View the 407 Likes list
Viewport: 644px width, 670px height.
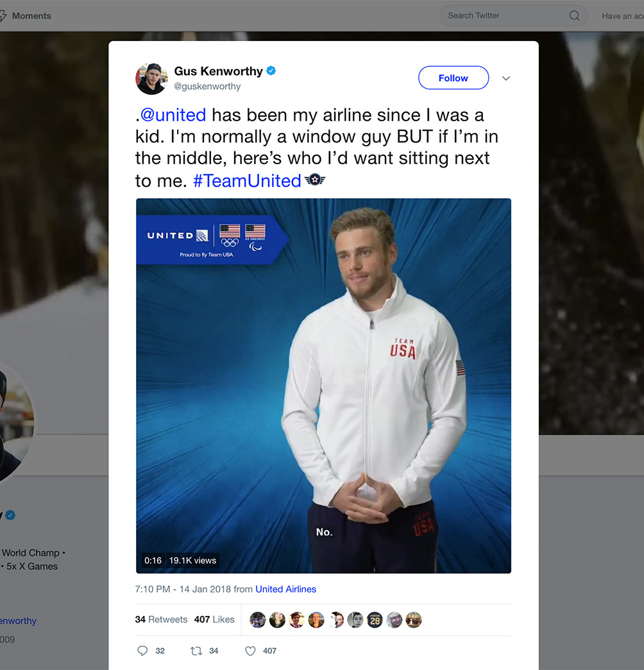click(214, 620)
